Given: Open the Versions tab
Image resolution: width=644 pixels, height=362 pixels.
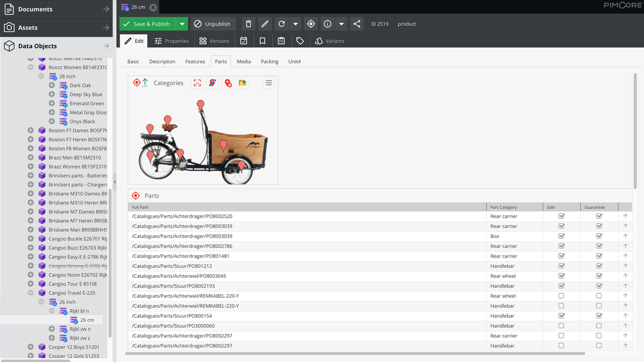Looking at the screenshot, I should click(214, 41).
